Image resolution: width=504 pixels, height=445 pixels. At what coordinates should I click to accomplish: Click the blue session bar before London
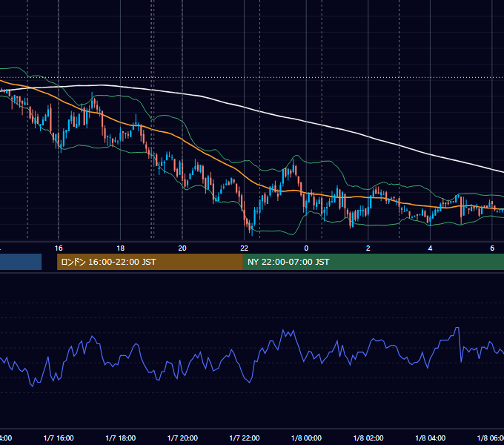pyautogui.click(x=21, y=262)
